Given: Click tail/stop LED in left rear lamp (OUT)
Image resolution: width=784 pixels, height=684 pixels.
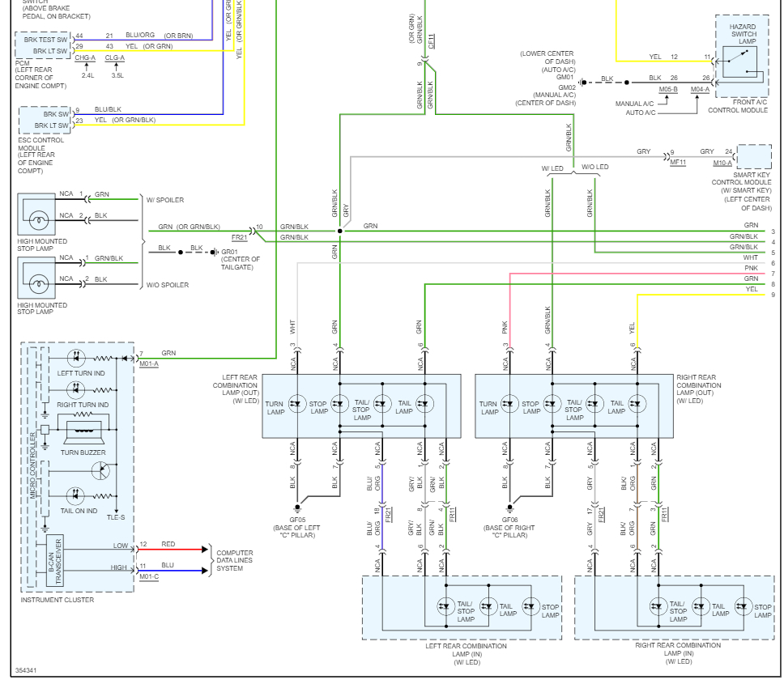Looking at the screenshot, I should coord(382,404).
